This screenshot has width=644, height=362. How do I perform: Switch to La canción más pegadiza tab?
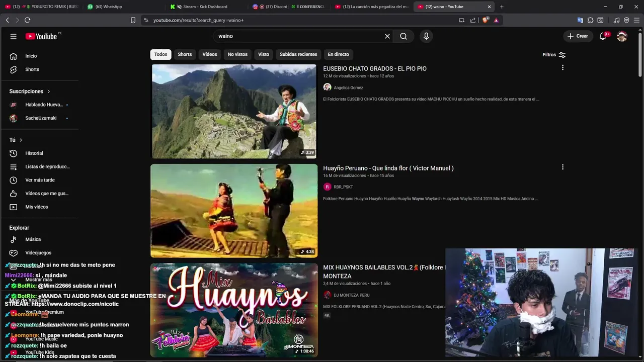(371, 7)
